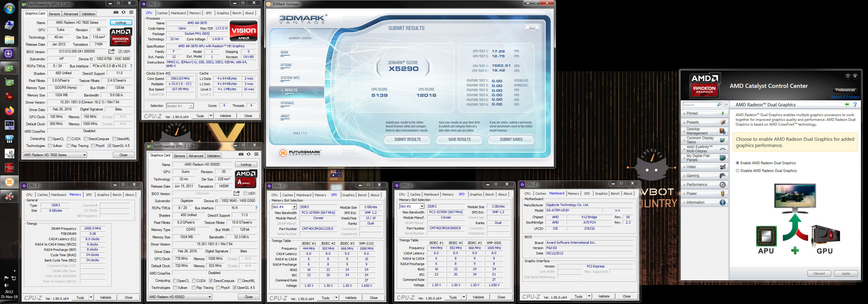868x304 pixels.
Task: Switch to Sensors tab in top GPU-Z window
Action: pyautogui.click(x=54, y=14)
